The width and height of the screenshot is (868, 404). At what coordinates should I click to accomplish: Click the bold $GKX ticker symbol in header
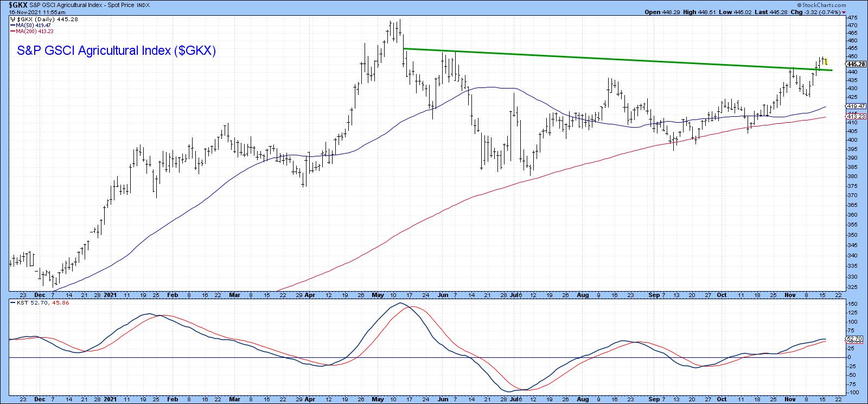(x=19, y=4)
